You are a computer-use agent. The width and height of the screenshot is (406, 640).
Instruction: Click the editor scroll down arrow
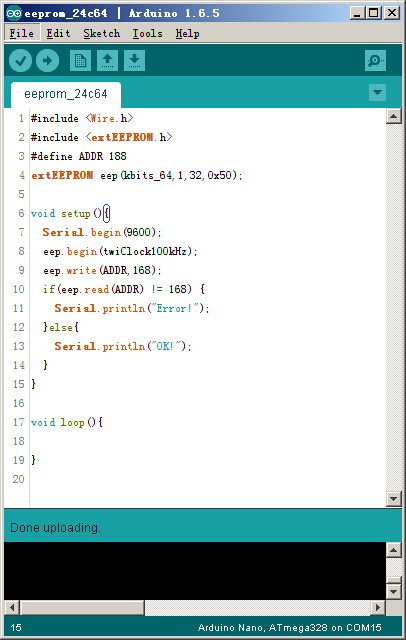(x=394, y=498)
